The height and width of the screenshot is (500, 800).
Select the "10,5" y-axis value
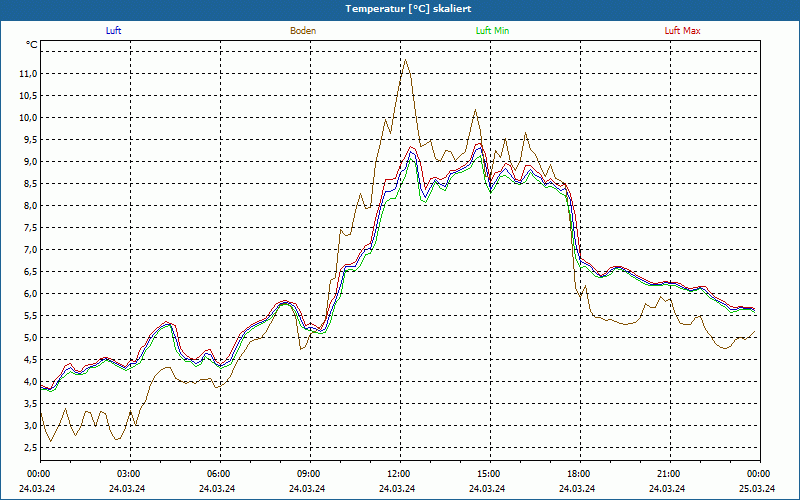[29, 95]
